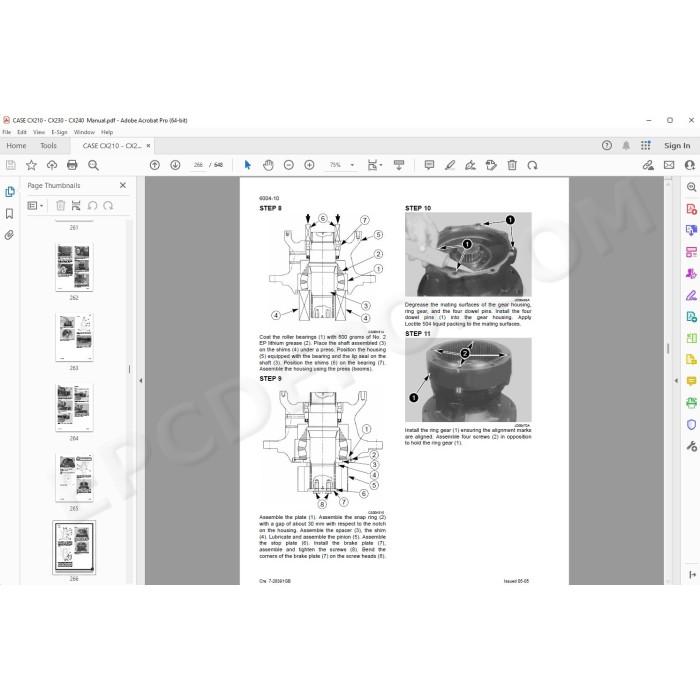Open the Bookmarks sidebar icon

[9, 214]
